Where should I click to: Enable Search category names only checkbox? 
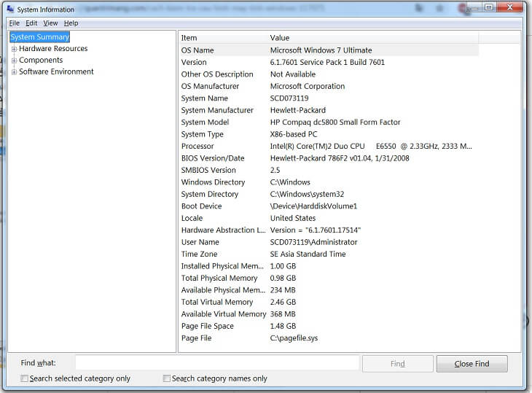(167, 378)
